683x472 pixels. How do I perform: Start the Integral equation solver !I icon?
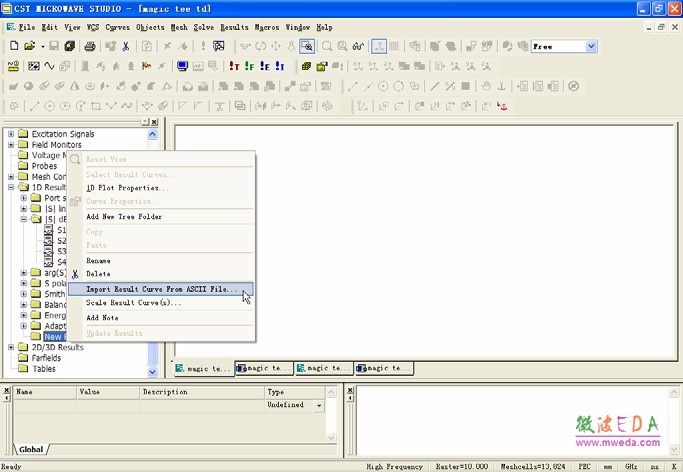pos(280,66)
